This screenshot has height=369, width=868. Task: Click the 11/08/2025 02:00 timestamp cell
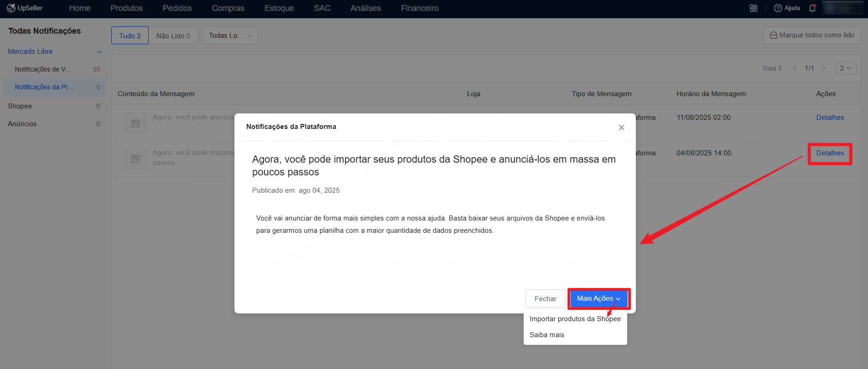pos(703,118)
